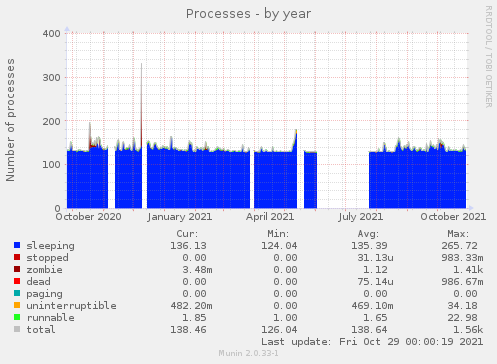Click dead maximum value 986.67m

click(x=463, y=282)
